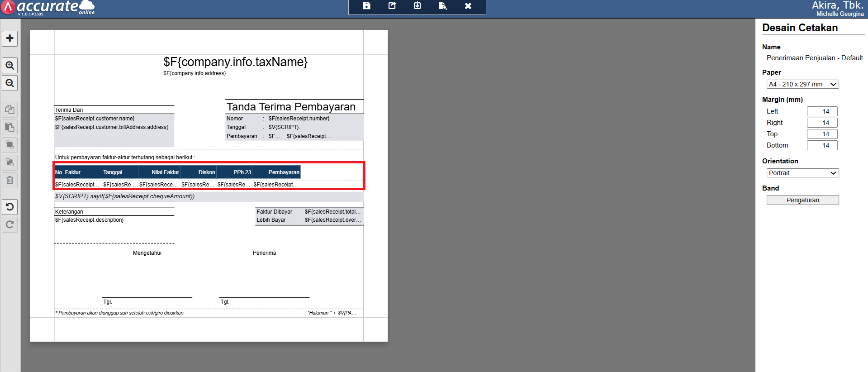Click the Bottom margin input field

tap(822, 145)
